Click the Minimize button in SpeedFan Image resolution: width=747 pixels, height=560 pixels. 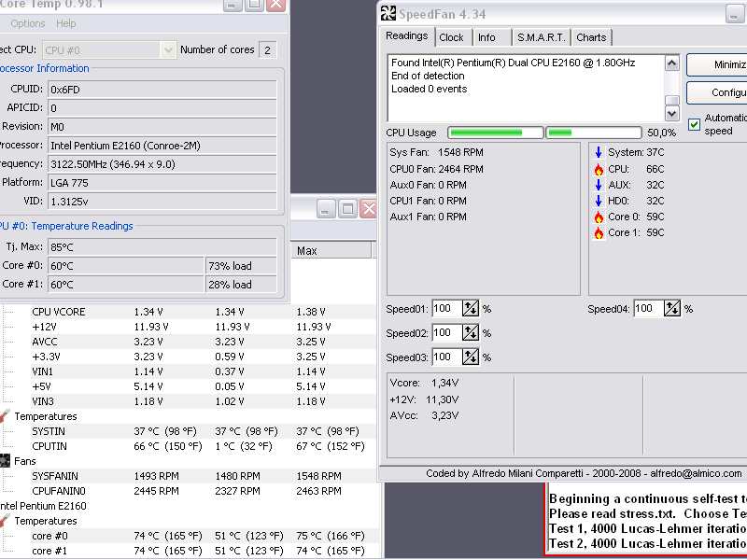click(716, 64)
